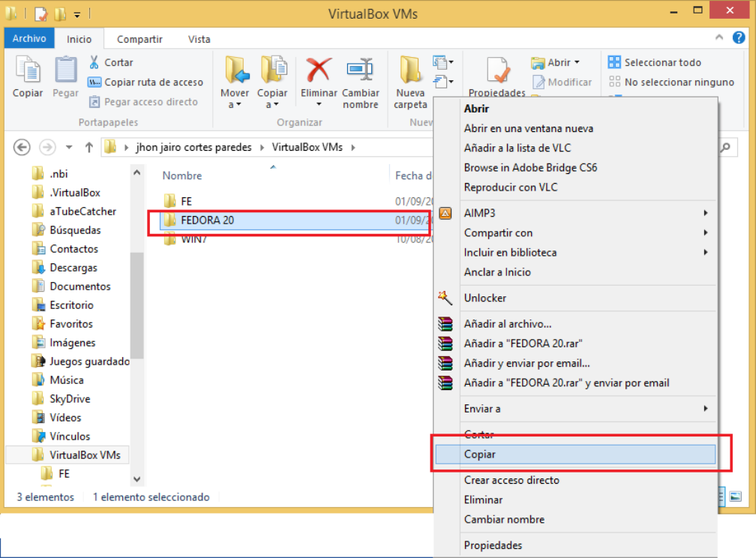Open Música in navigation pane
Image resolution: width=756 pixels, height=558 pixels.
[x=67, y=380]
